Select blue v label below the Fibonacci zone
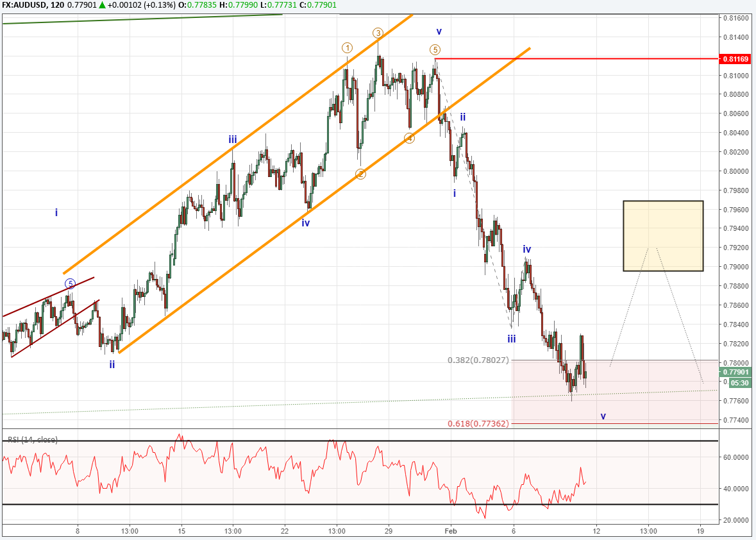Image resolution: width=756 pixels, height=540 pixels. point(603,416)
